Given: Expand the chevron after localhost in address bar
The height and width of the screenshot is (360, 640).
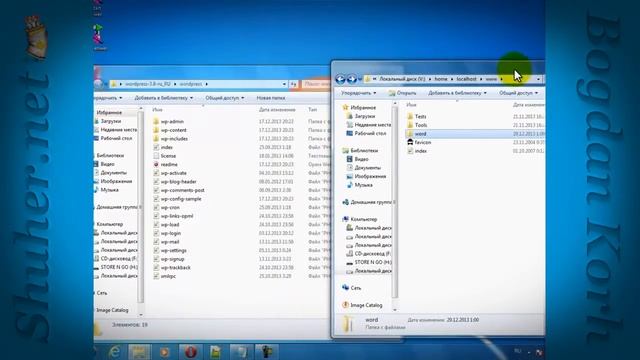Looking at the screenshot, I should pyautogui.click(x=481, y=79).
